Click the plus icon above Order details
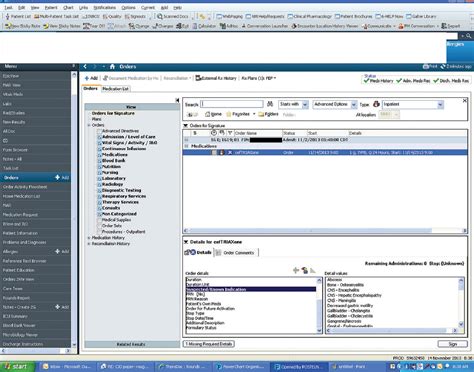 [x=296, y=270]
